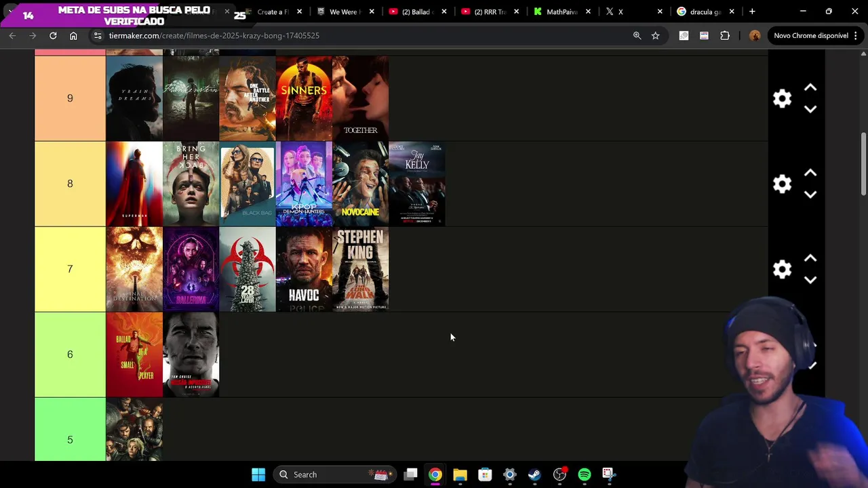Switch to the Create a Fi... tab
This screenshot has width=868, height=488.
click(274, 12)
